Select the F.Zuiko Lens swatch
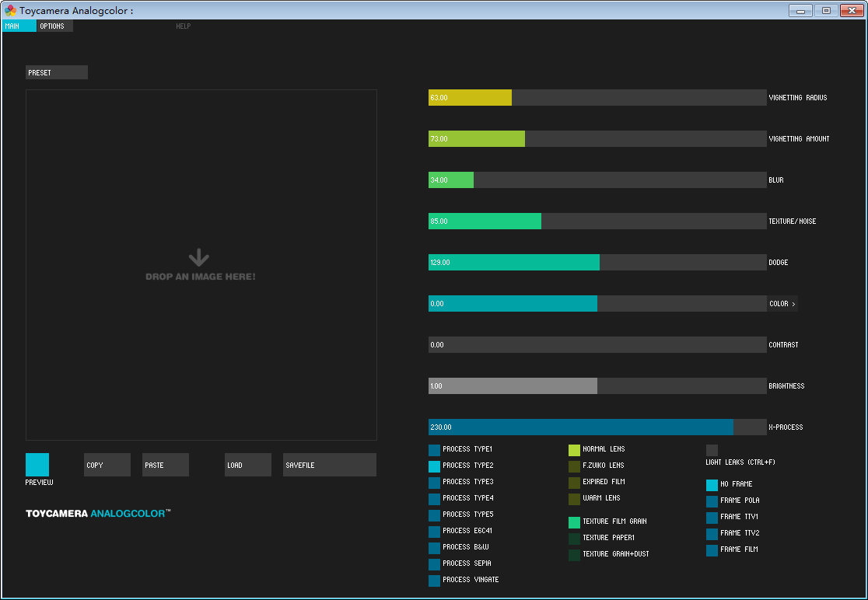 pyautogui.click(x=575, y=466)
